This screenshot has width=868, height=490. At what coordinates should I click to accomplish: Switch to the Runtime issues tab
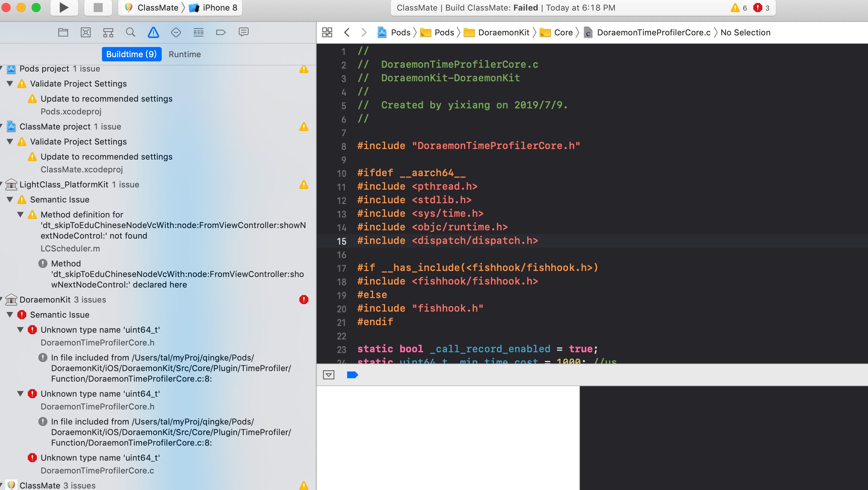(185, 54)
